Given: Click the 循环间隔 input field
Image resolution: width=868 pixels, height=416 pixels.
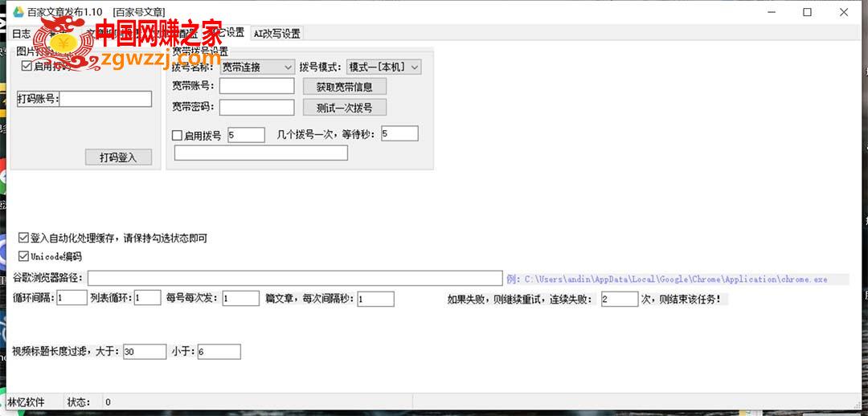Looking at the screenshot, I should [x=72, y=298].
